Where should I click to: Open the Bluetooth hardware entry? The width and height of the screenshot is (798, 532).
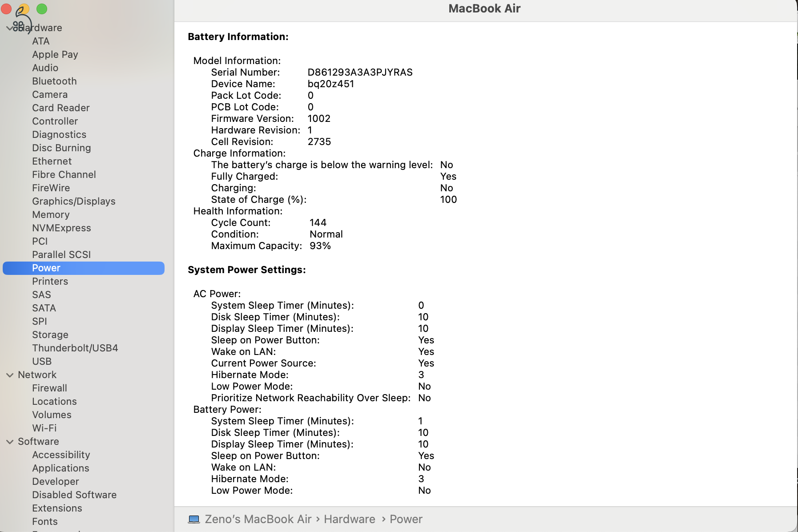tap(54, 81)
